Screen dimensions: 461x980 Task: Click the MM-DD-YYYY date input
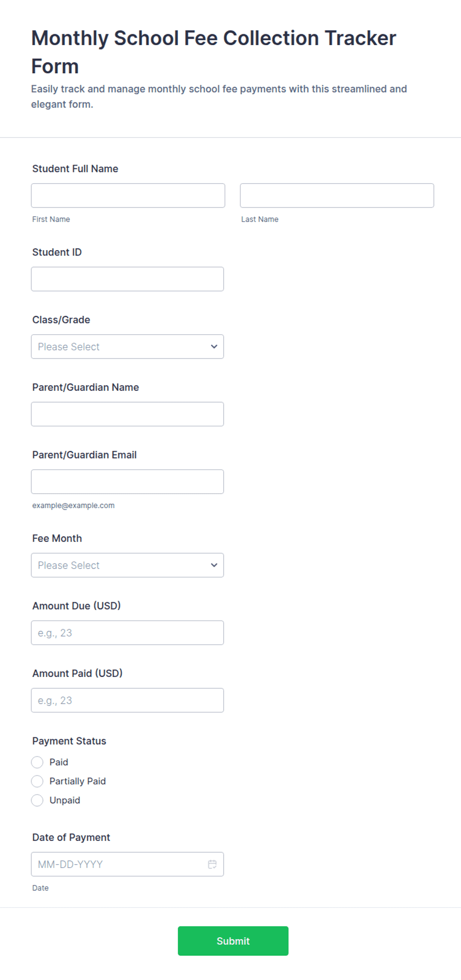[x=127, y=864]
